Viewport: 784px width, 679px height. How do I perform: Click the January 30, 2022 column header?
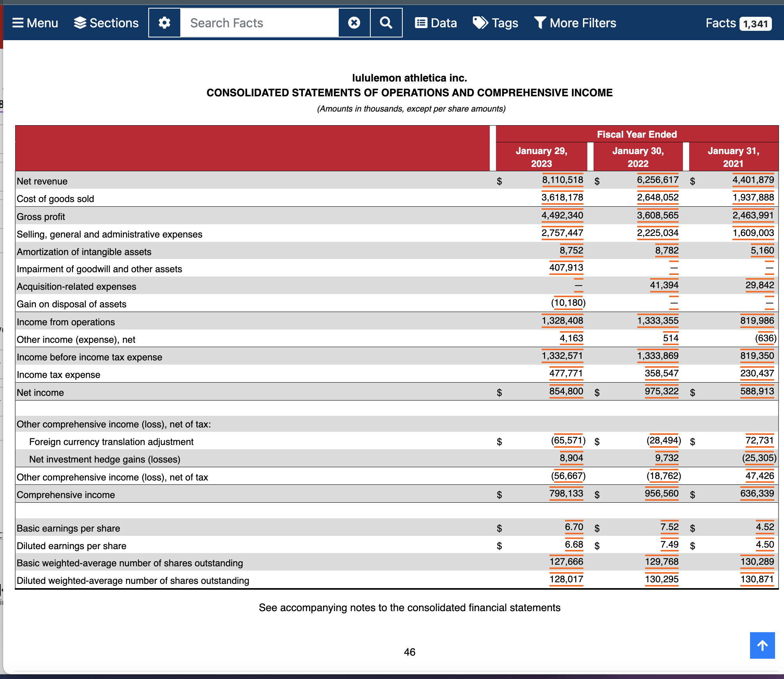(x=638, y=157)
